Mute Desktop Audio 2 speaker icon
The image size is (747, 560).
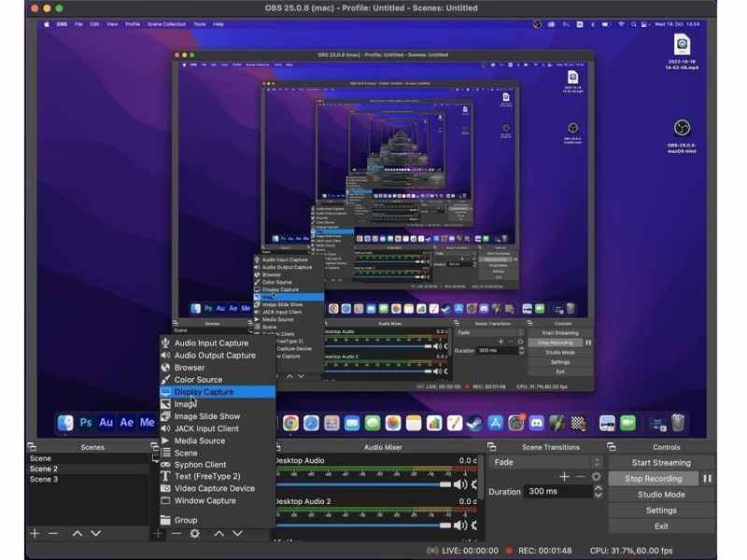coord(459,525)
